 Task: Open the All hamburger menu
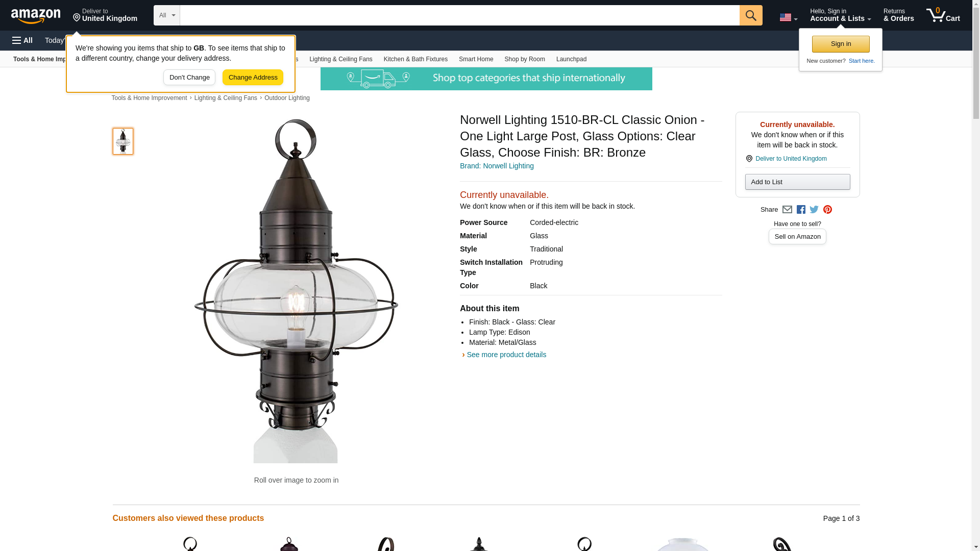22,40
